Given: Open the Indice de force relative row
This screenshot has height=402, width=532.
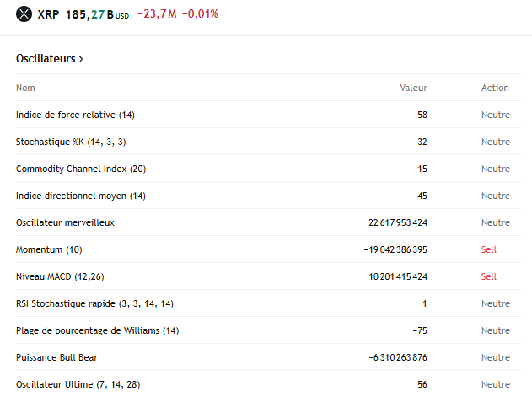Looking at the screenshot, I should click(x=269, y=115).
